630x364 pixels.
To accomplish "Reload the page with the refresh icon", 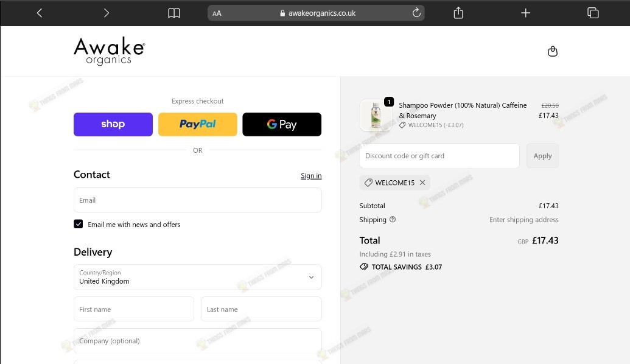I will click(416, 13).
